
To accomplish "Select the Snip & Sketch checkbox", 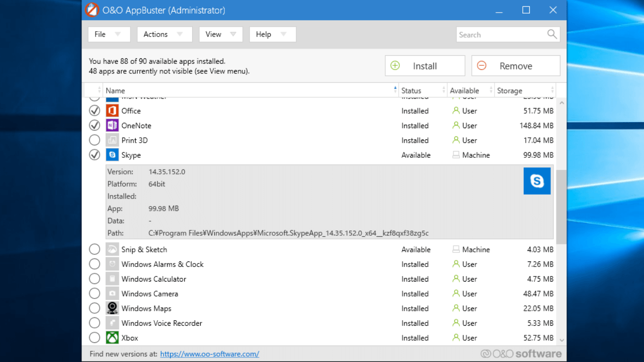I will pos(95,249).
